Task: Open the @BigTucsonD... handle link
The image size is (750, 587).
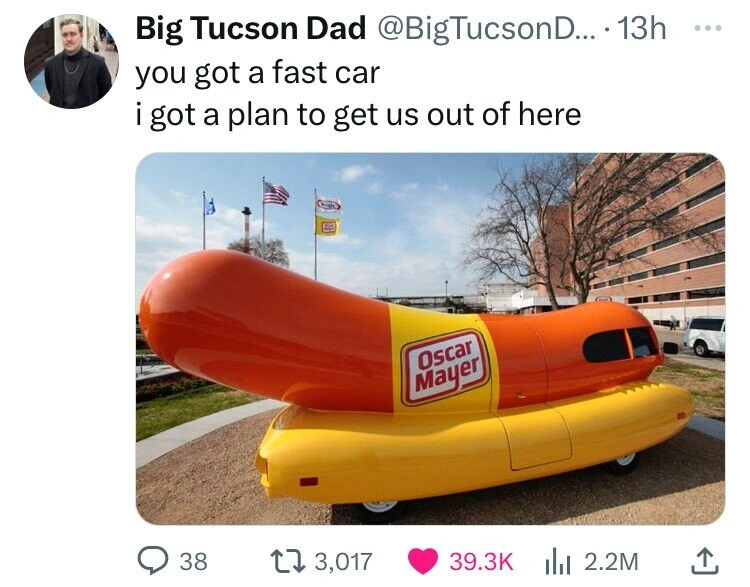Action: click(487, 28)
